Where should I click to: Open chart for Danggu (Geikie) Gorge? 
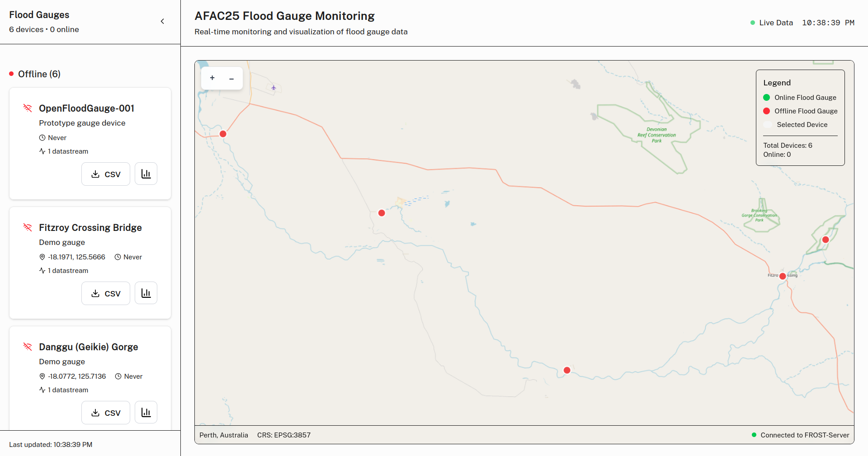pyautogui.click(x=146, y=413)
